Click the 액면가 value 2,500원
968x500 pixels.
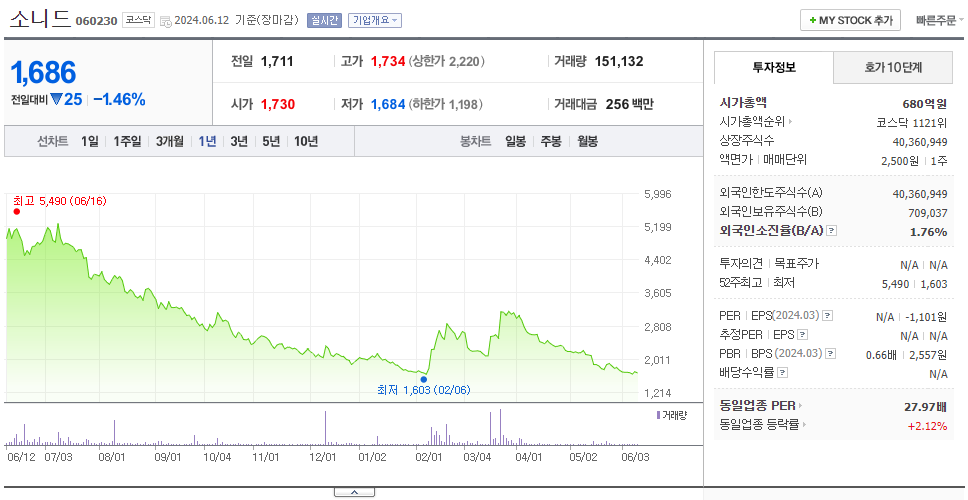coord(899,160)
